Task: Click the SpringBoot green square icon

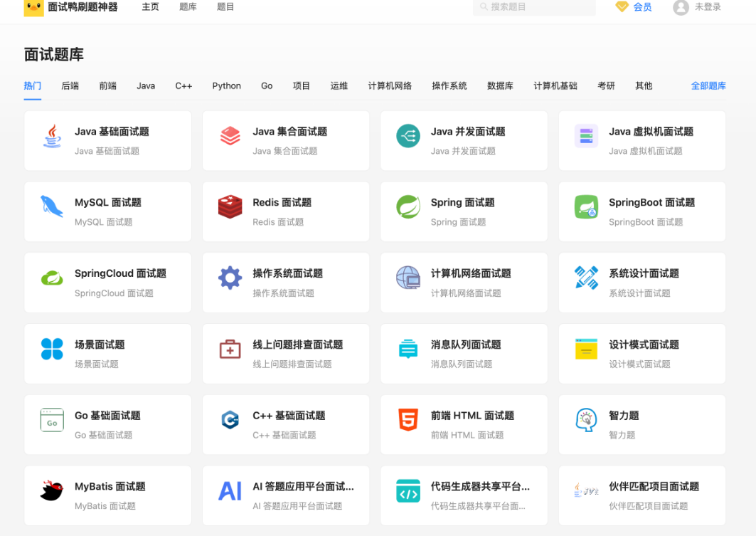Action: pyautogui.click(x=586, y=207)
